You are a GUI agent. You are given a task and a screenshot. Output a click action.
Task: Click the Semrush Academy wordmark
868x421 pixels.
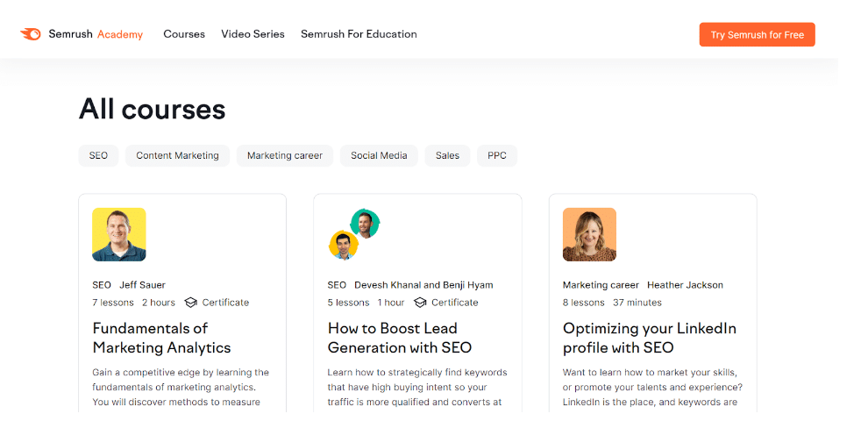[96, 34]
